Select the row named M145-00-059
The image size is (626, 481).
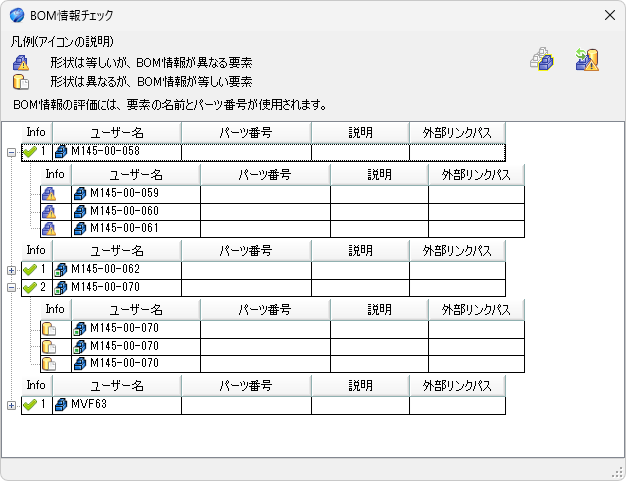pyautogui.click(x=283, y=194)
